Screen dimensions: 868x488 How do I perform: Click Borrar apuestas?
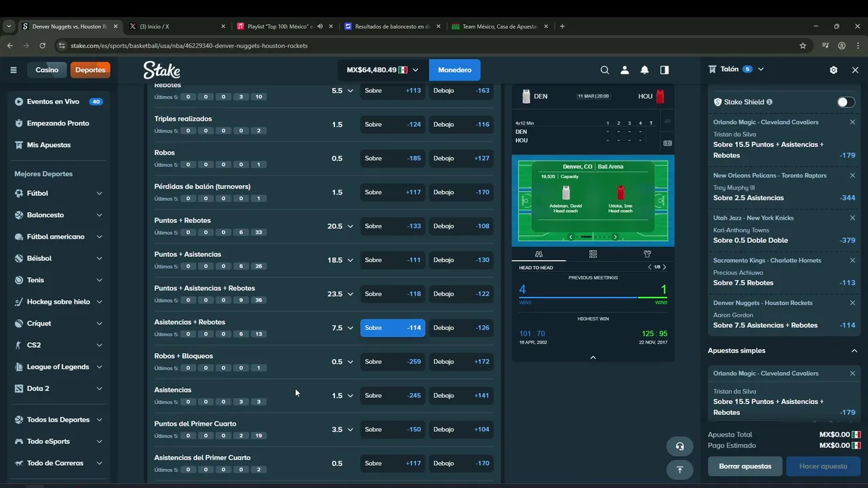745,466
